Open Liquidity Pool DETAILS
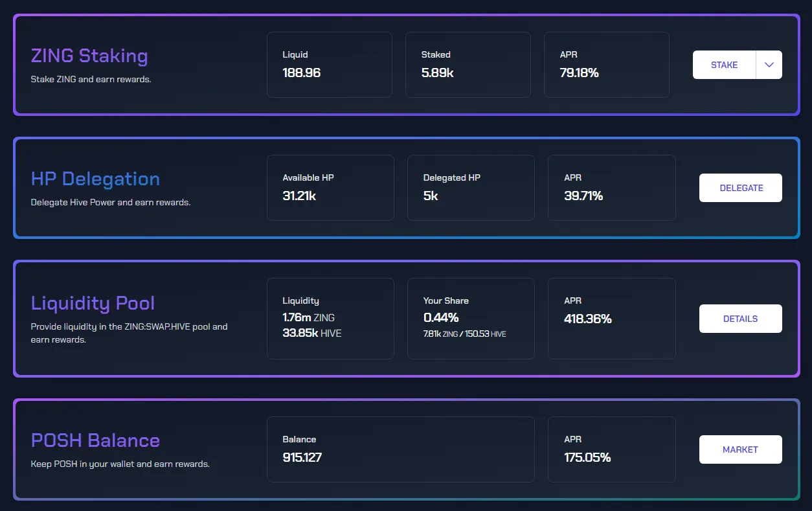This screenshot has width=812, height=511. point(741,319)
